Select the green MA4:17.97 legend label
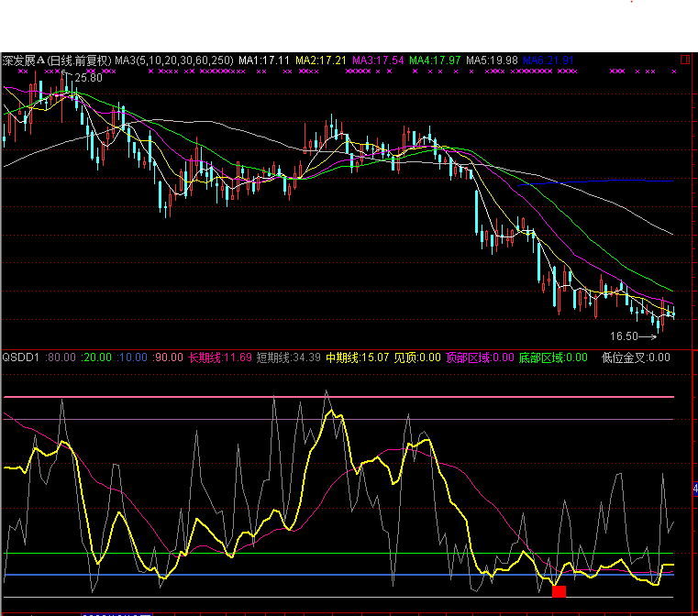This screenshot has height=616, width=698. (435, 60)
